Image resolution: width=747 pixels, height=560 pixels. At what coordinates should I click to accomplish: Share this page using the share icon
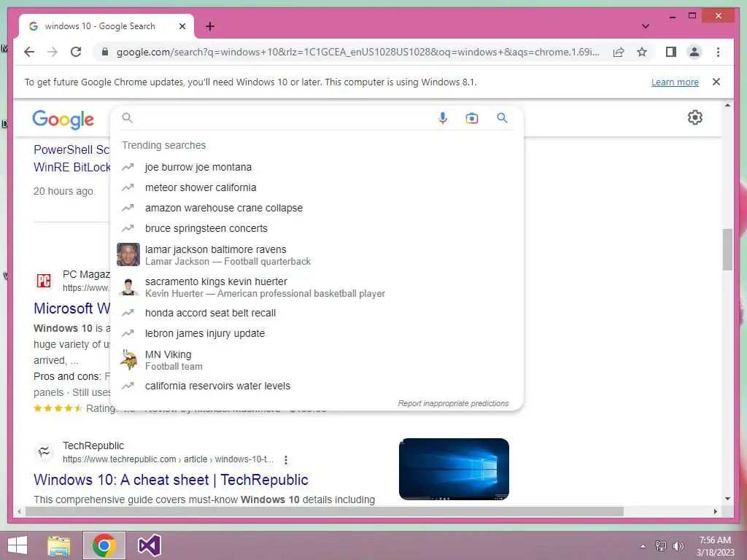pos(619,52)
